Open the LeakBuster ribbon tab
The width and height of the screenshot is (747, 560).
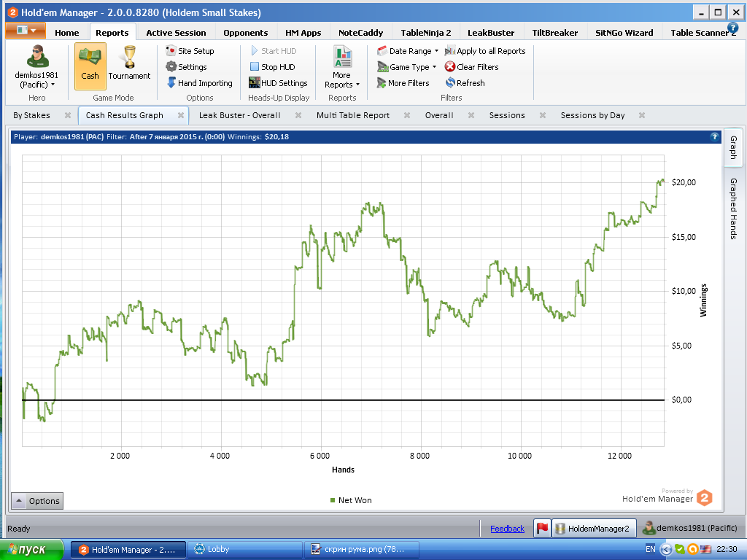[491, 33]
